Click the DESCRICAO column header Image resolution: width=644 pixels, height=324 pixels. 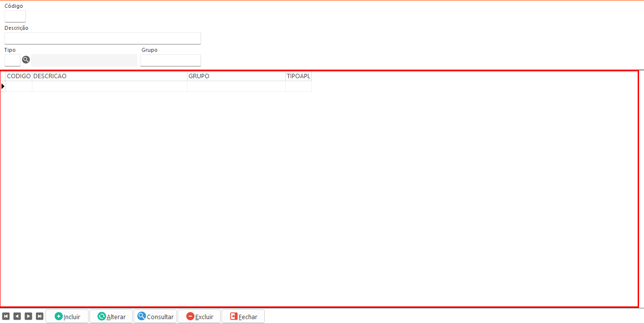pyautogui.click(x=109, y=76)
